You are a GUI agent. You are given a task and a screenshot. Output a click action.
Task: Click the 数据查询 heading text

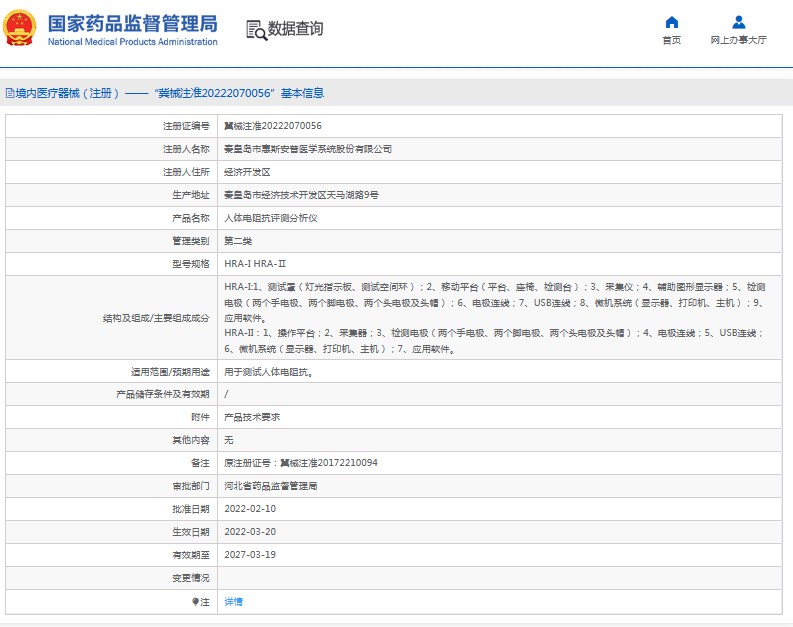(295, 29)
